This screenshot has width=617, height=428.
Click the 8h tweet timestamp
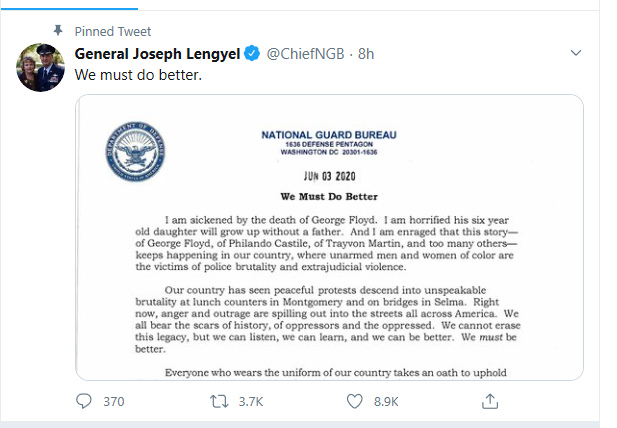[x=367, y=54]
